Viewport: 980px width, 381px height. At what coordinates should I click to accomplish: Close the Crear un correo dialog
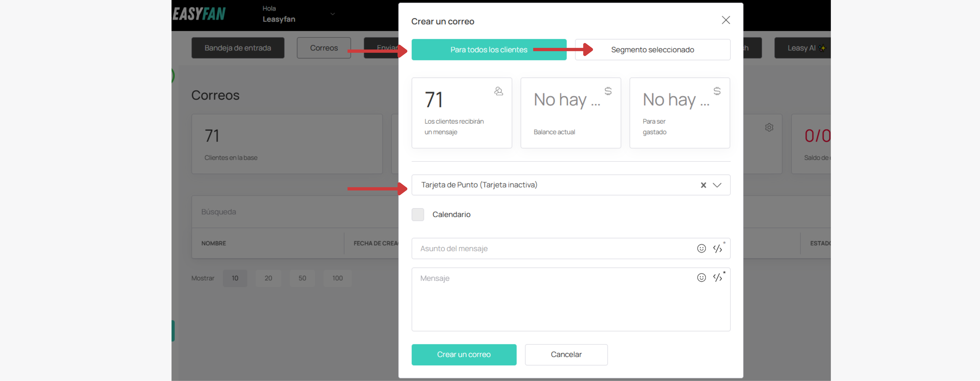tap(725, 20)
